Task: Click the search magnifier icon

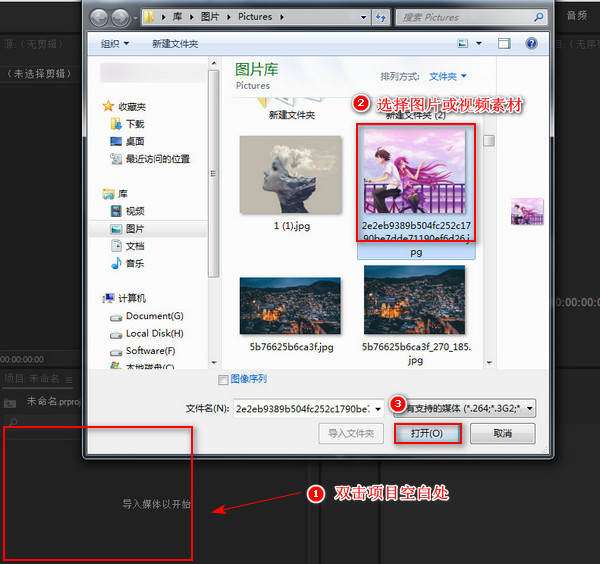Action: (538, 17)
